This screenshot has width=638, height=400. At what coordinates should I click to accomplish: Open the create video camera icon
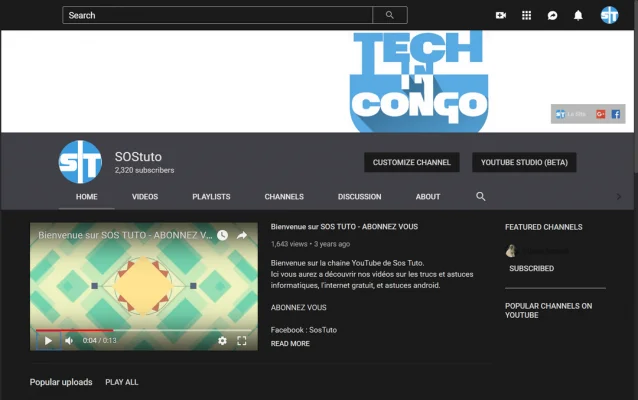click(500, 15)
